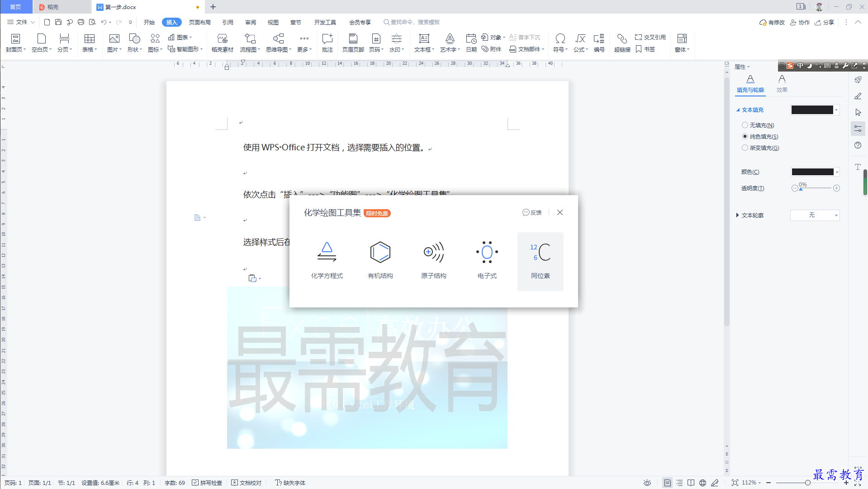Viewport: 868px width, 489px height.
Task: Click 缺失字体 missing fonts in status bar
Action: (290, 483)
